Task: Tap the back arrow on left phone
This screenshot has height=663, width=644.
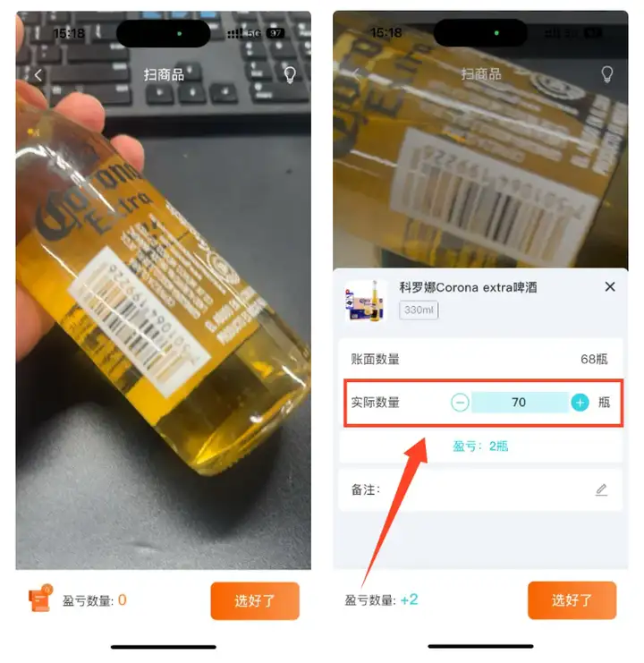Action: (38, 75)
